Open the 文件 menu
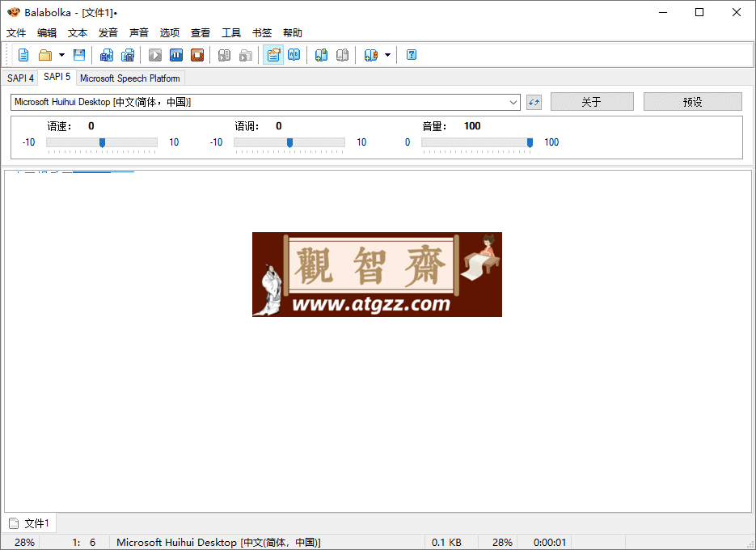The width and height of the screenshot is (756, 550). pyautogui.click(x=16, y=33)
